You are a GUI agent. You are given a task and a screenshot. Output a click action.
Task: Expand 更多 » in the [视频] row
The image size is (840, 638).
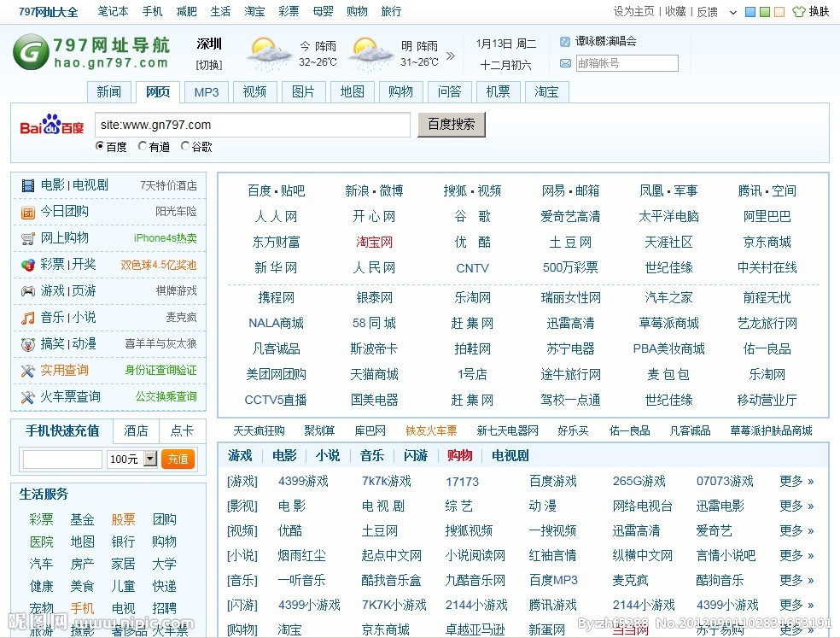tap(796, 530)
